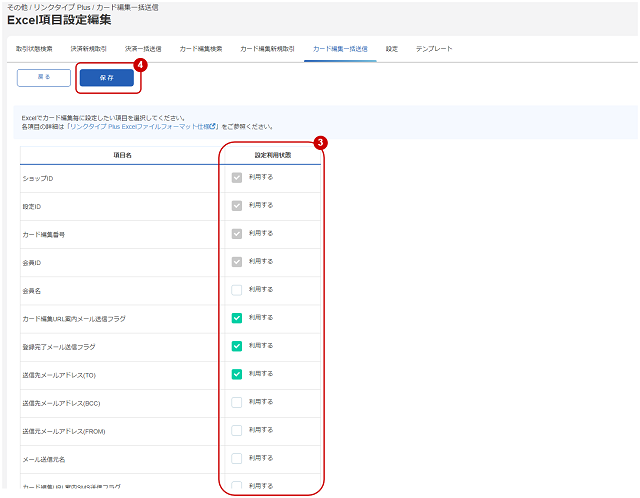Click the 戻る (back) button
The image size is (640, 498).
pyautogui.click(x=44, y=78)
